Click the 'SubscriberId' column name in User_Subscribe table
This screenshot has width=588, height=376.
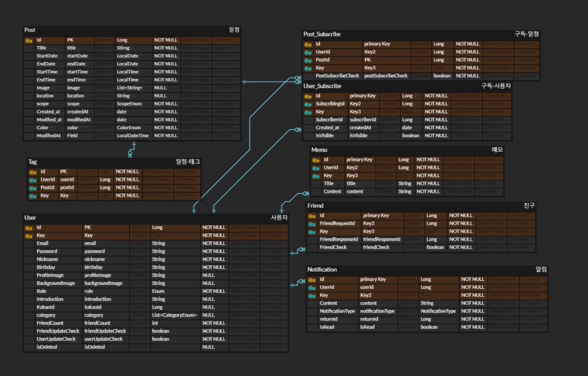pyautogui.click(x=329, y=120)
